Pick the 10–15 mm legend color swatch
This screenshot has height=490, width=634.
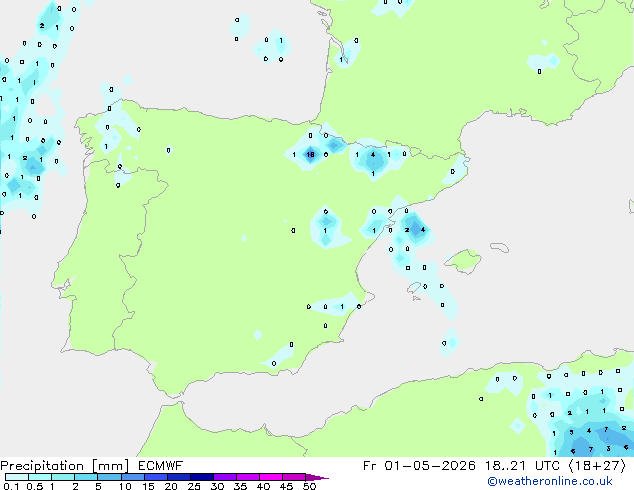tap(133, 477)
